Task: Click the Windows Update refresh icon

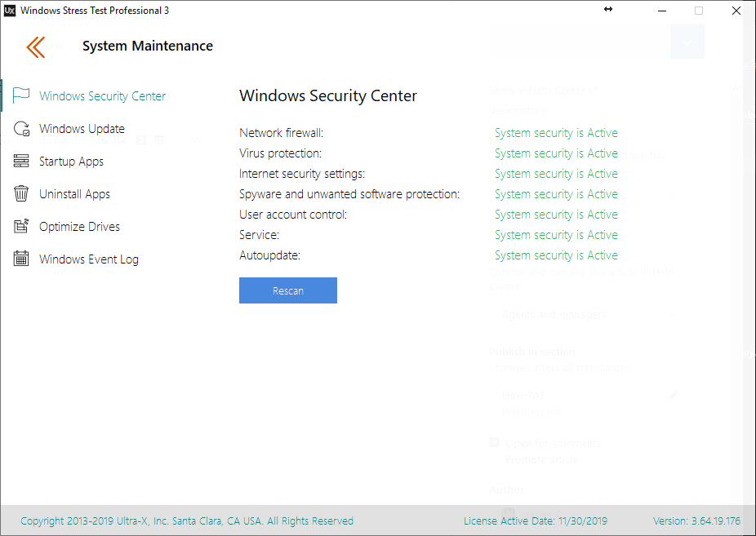Action: coord(22,129)
